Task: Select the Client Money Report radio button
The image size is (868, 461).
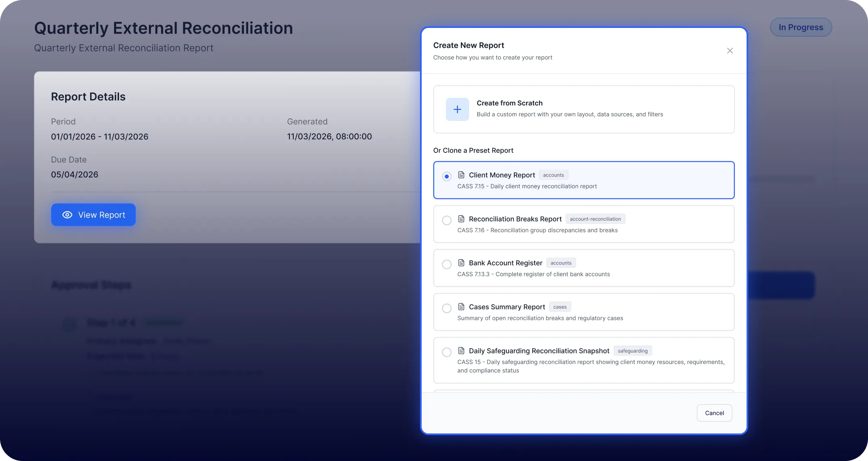Action: [446, 176]
